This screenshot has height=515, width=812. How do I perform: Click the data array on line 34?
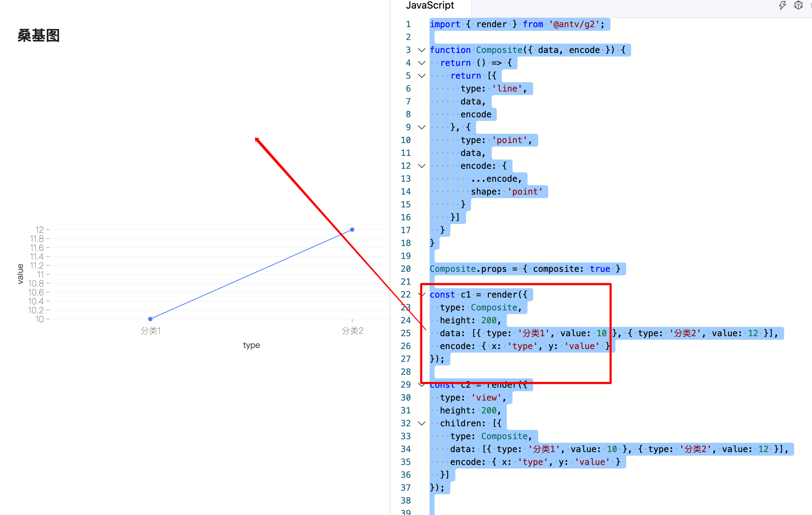coord(619,449)
